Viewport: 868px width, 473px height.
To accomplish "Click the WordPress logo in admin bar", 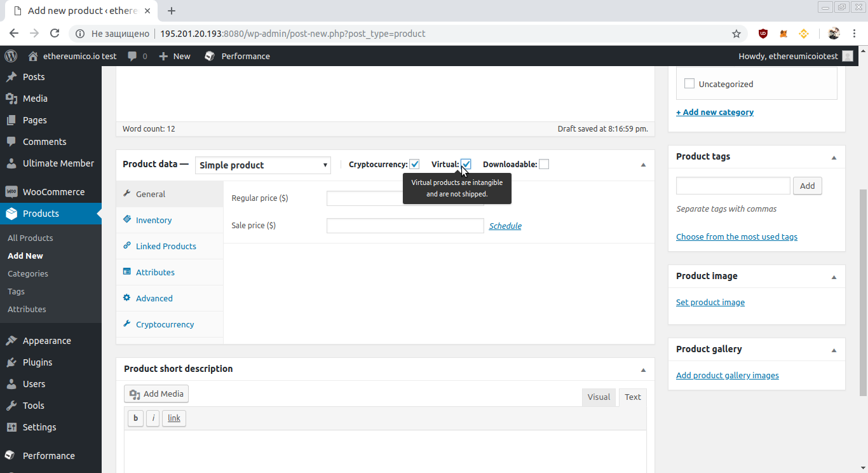I will point(11,56).
